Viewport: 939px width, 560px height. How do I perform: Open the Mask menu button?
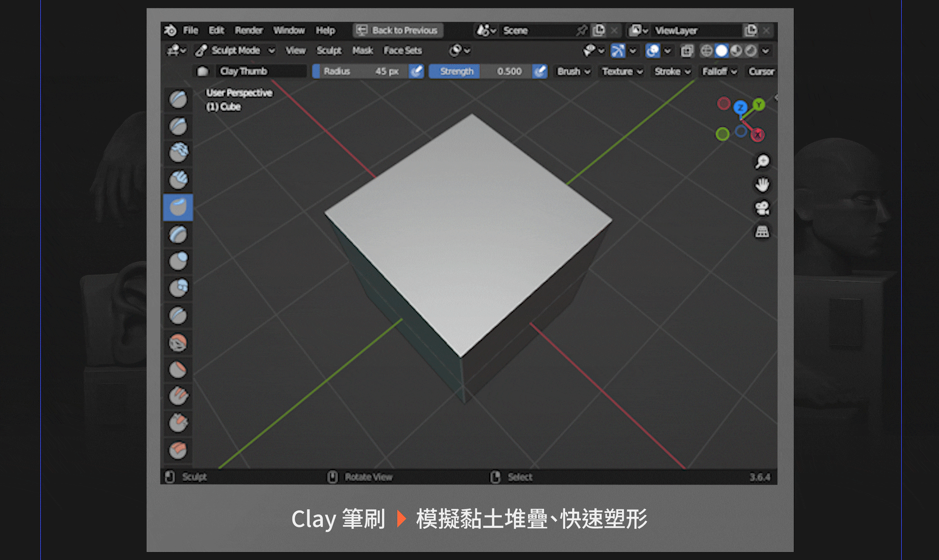[362, 50]
